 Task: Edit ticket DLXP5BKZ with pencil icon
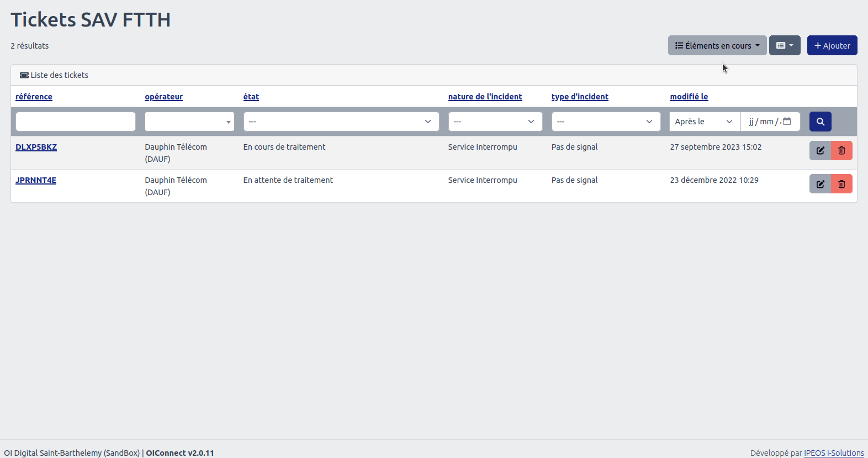820,151
